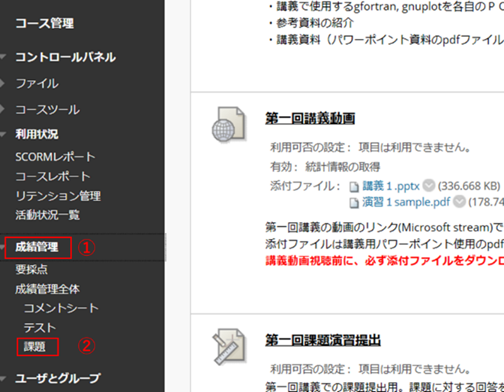Go to リテンション管理

[58, 196]
